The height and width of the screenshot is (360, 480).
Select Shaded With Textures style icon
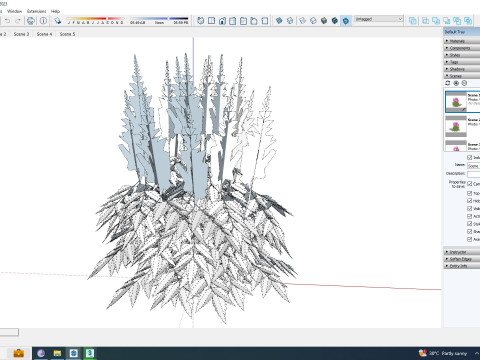click(x=335, y=21)
